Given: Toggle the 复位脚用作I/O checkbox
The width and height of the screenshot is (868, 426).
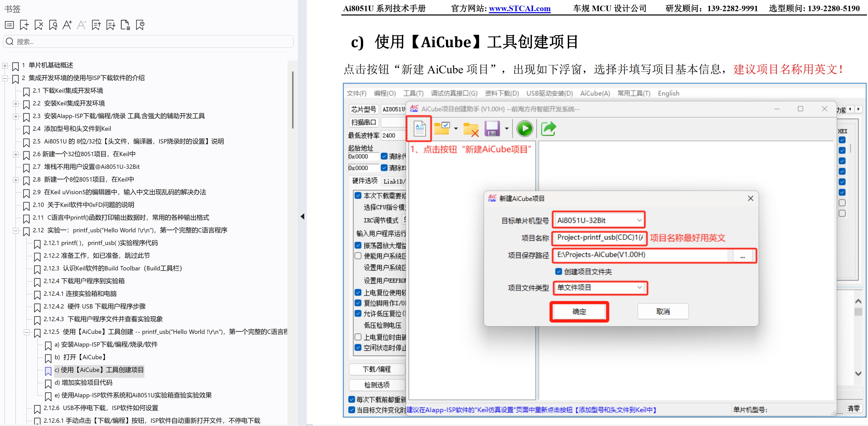Looking at the screenshot, I should pos(358,303).
